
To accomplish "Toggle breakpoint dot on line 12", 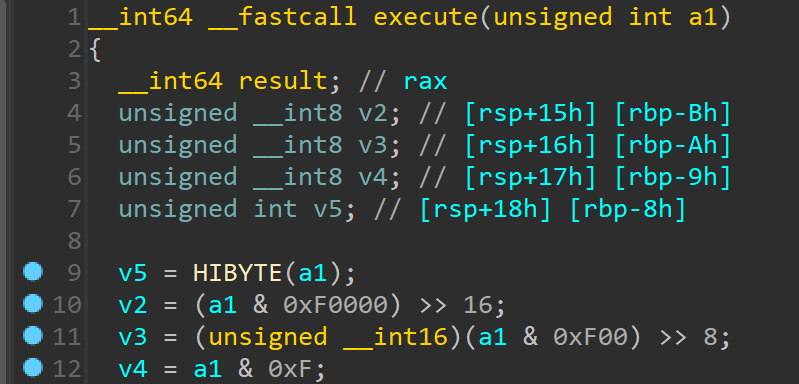I will coord(33,368).
